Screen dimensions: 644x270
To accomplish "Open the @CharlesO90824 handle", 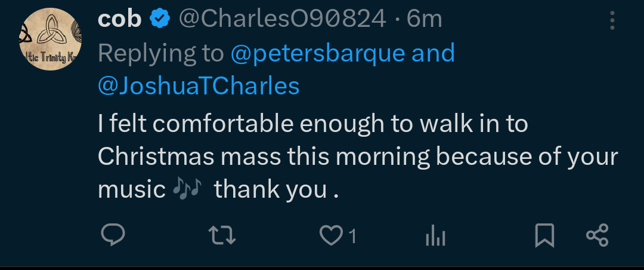I will click(282, 20).
